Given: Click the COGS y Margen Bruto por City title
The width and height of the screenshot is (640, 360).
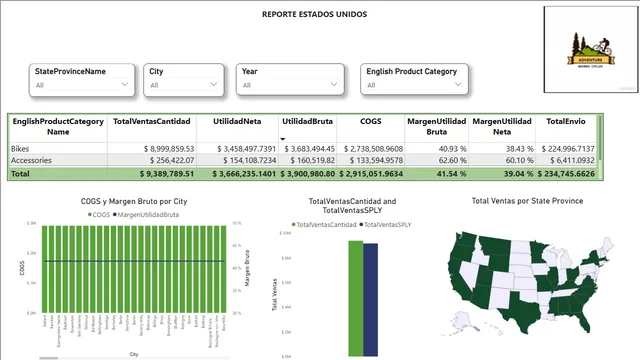Looking at the screenshot, I should (134, 201).
